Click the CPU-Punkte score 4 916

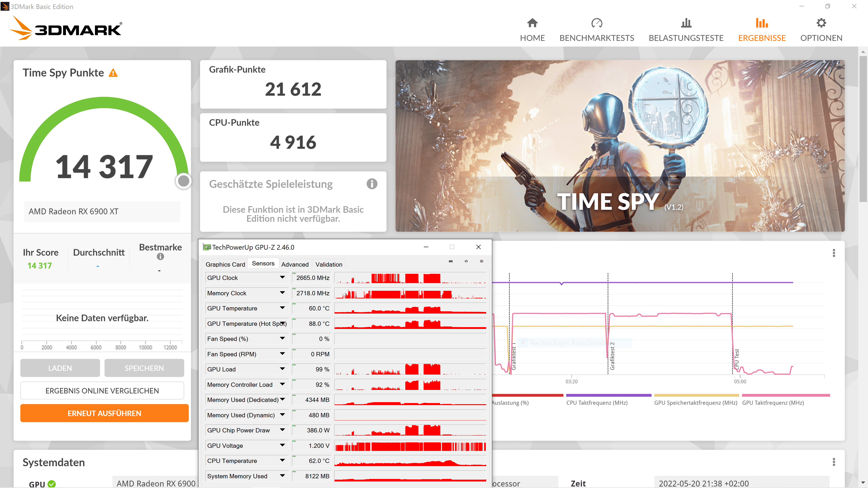(293, 143)
